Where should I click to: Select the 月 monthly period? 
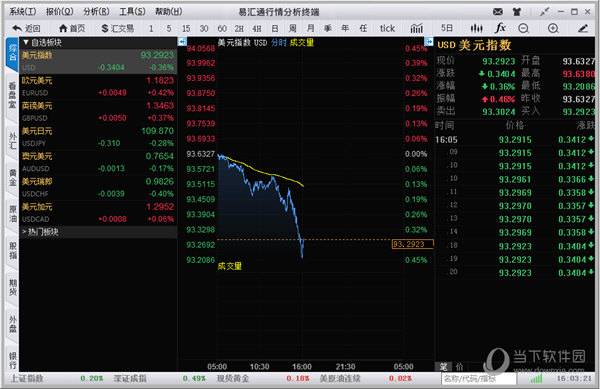pos(310,28)
